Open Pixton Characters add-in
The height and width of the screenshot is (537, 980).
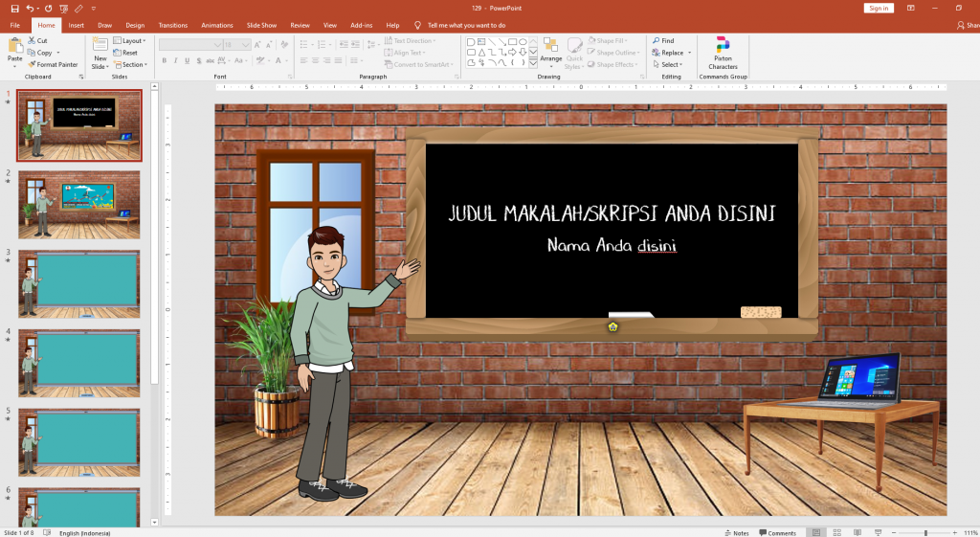click(723, 53)
